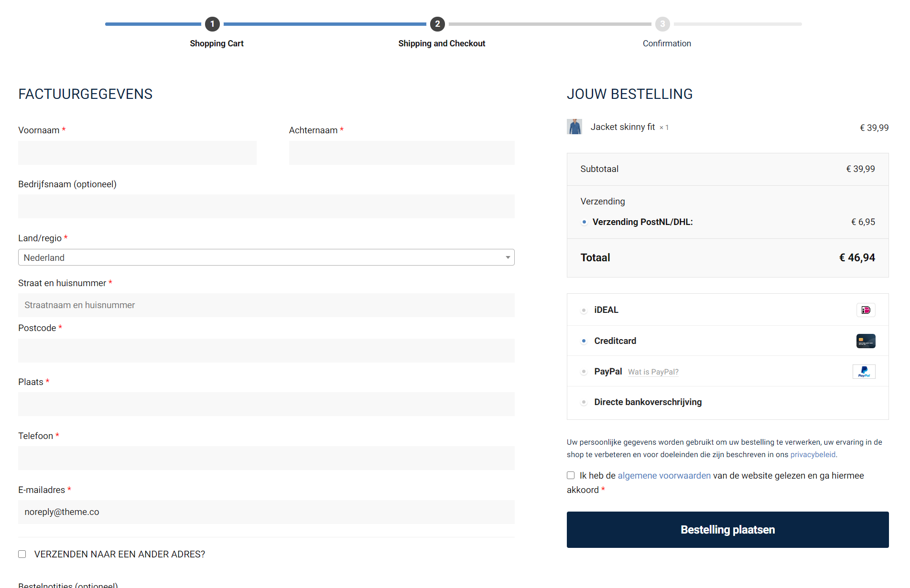
Task: Click the iDEAL payment label
Action: coord(606,310)
